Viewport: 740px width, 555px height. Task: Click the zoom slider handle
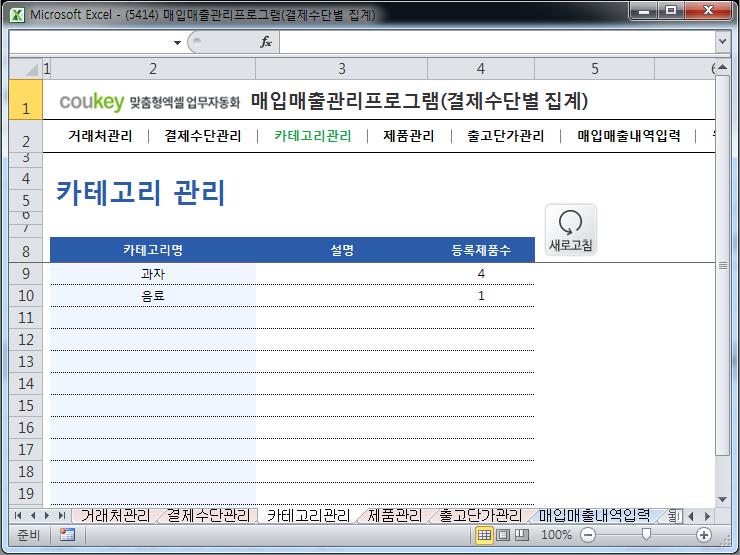click(647, 534)
